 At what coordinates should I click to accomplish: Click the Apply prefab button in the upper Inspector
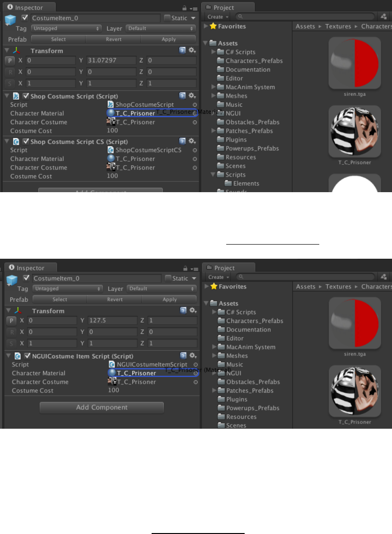coord(169,40)
